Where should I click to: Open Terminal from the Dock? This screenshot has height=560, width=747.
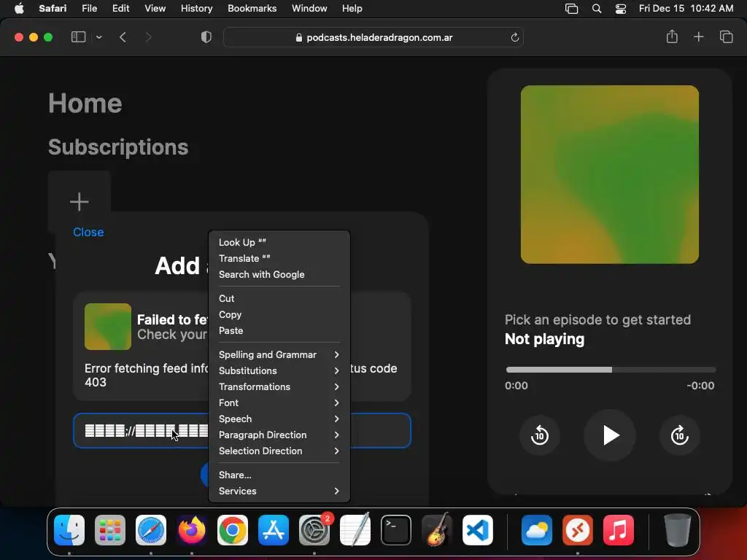[396, 530]
